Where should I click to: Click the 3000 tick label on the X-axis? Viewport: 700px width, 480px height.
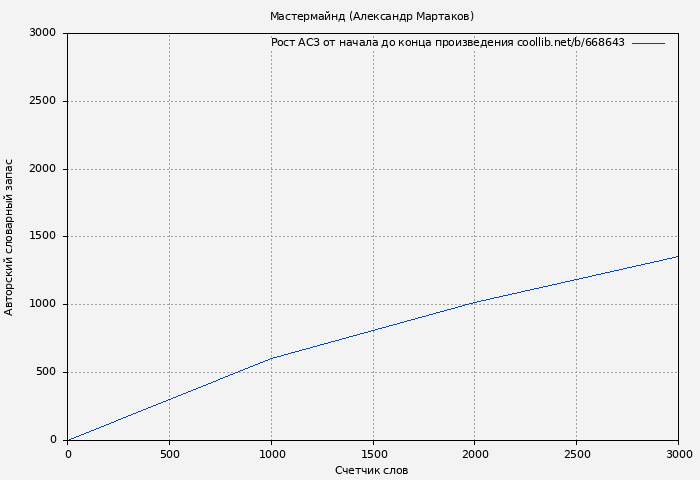(678, 454)
